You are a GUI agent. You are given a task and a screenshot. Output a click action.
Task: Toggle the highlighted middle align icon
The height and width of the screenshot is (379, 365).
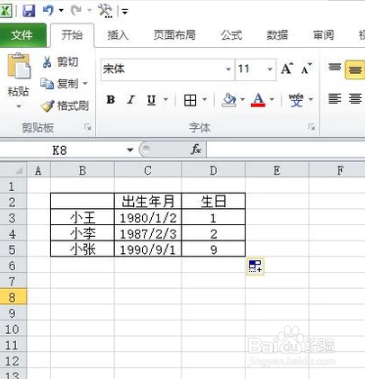pos(355,70)
